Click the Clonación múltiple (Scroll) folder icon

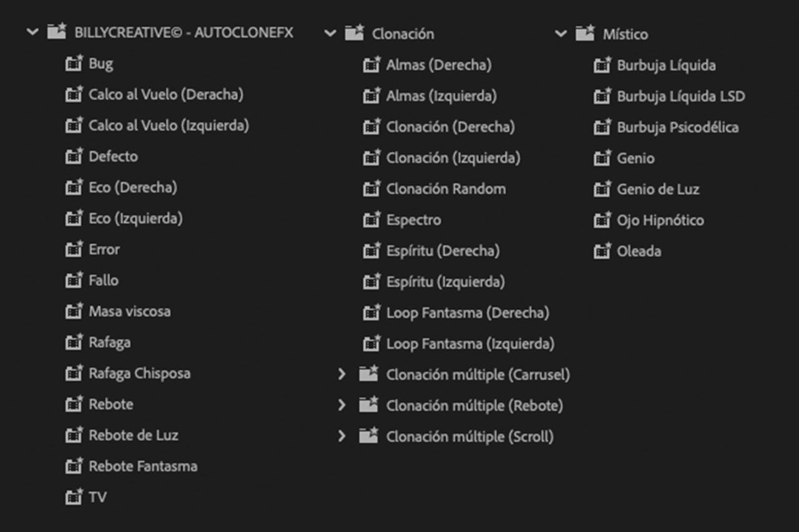coord(368,436)
